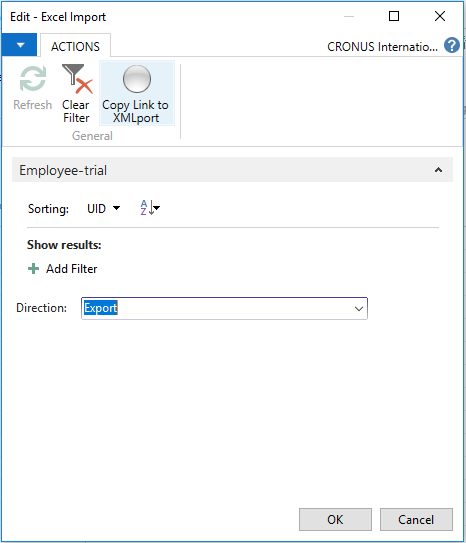
Task: Select the ACTIONS ribbon tab
Action: click(75, 46)
